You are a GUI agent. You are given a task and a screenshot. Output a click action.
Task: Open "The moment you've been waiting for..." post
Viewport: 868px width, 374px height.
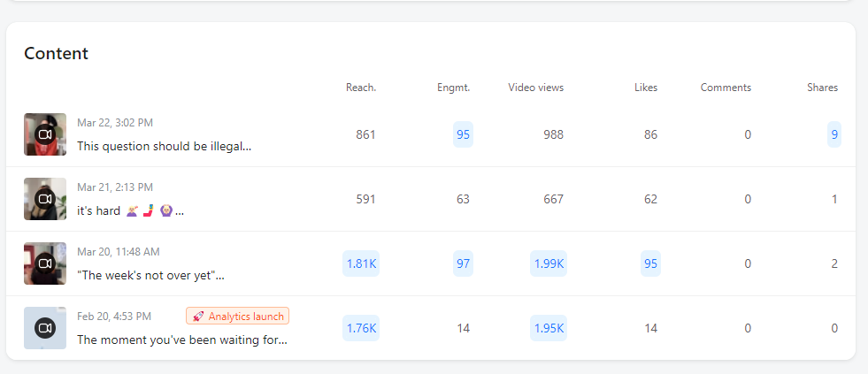pos(182,340)
